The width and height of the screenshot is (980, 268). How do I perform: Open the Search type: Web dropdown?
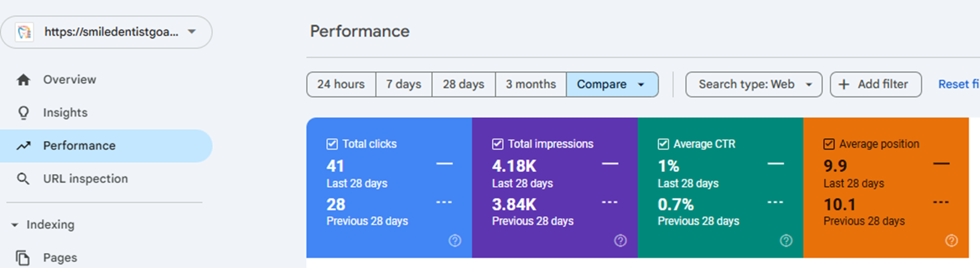pyautogui.click(x=754, y=85)
